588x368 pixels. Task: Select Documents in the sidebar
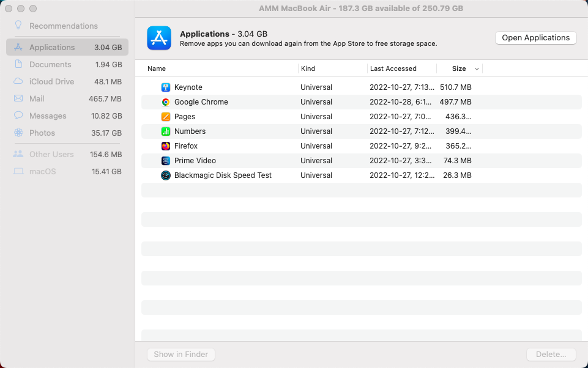tap(50, 64)
